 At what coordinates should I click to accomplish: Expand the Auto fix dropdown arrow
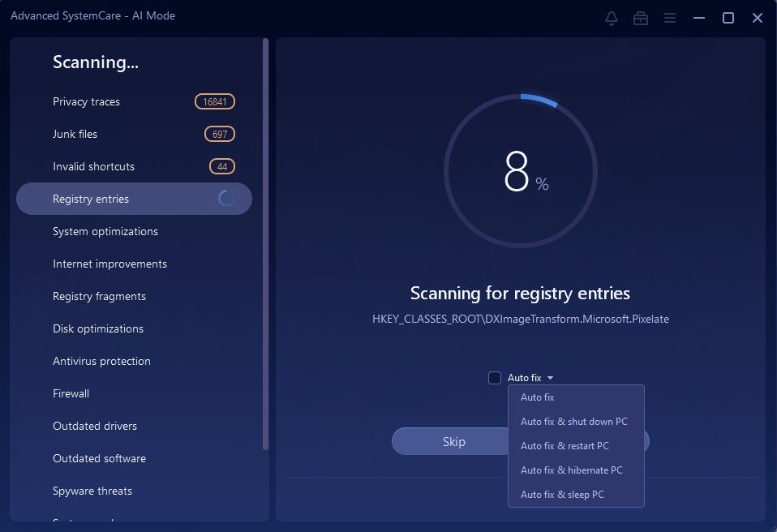point(550,378)
